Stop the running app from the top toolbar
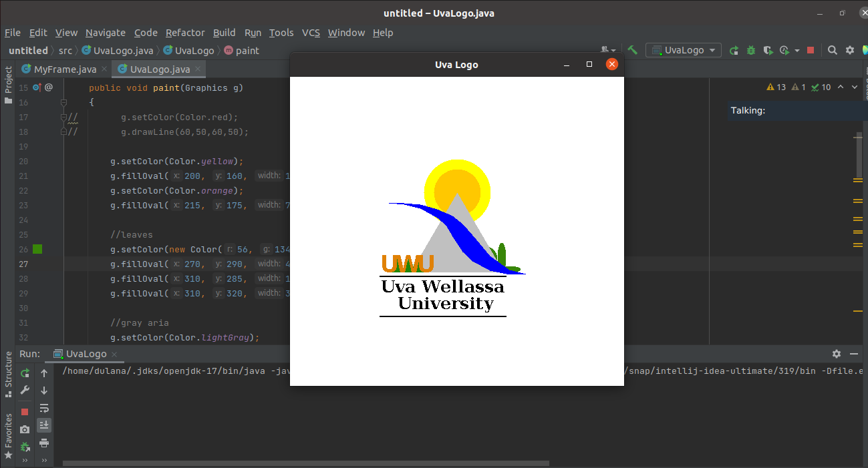Screen dimensions: 868x468 point(811,50)
